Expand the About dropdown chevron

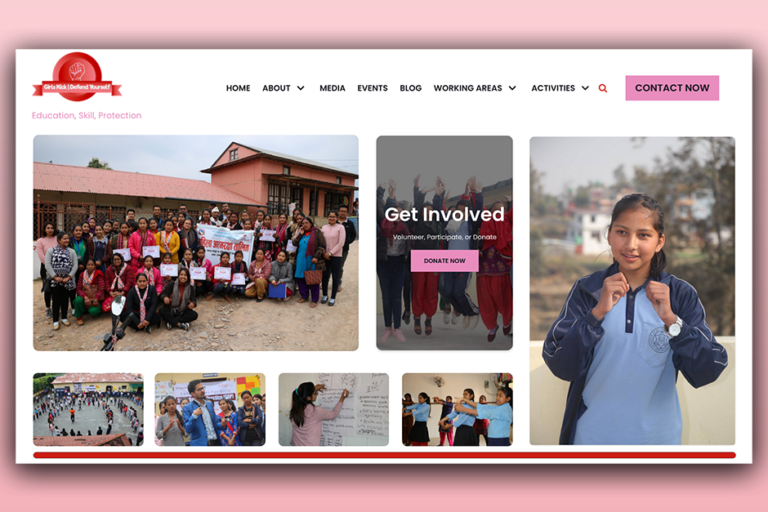coord(301,88)
